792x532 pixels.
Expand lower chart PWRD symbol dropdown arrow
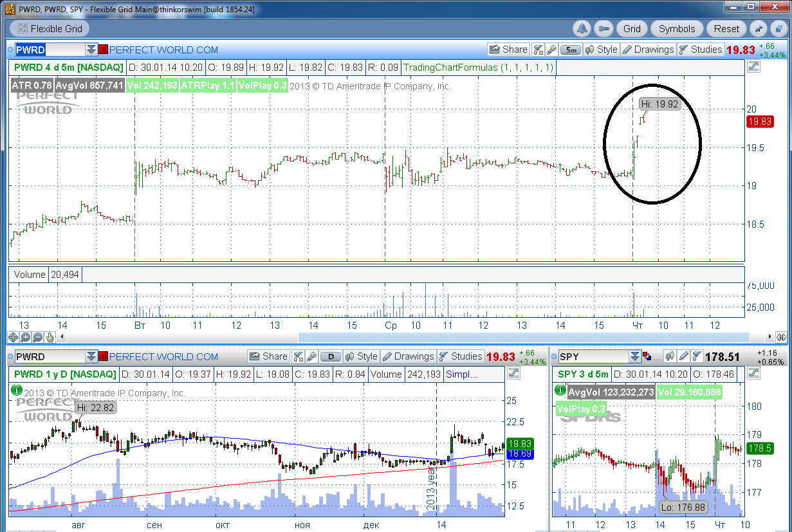pos(91,356)
